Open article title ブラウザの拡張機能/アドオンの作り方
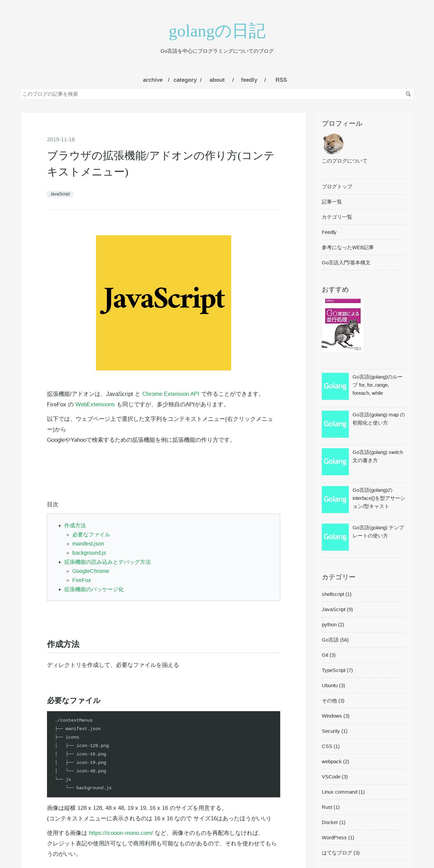 [x=161, y=164]
